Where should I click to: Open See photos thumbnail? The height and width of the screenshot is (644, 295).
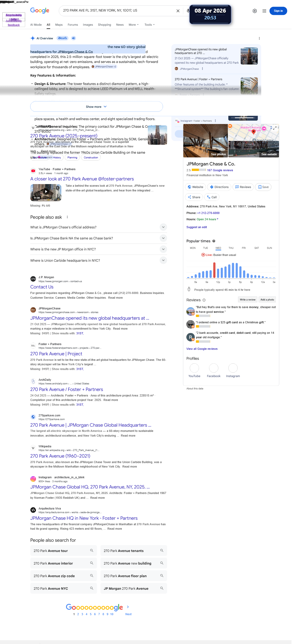tap(206, 141)
